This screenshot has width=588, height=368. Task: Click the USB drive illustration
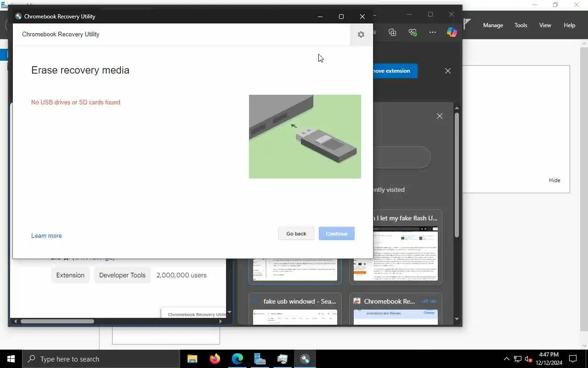point(305,137)
